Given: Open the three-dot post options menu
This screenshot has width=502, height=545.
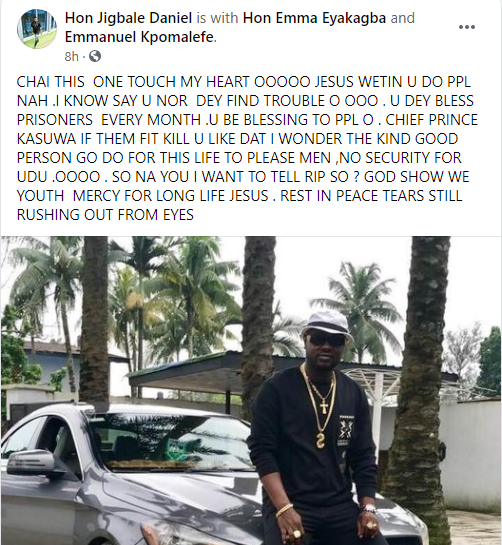Looking at the screenshot, I should (467, 27).
